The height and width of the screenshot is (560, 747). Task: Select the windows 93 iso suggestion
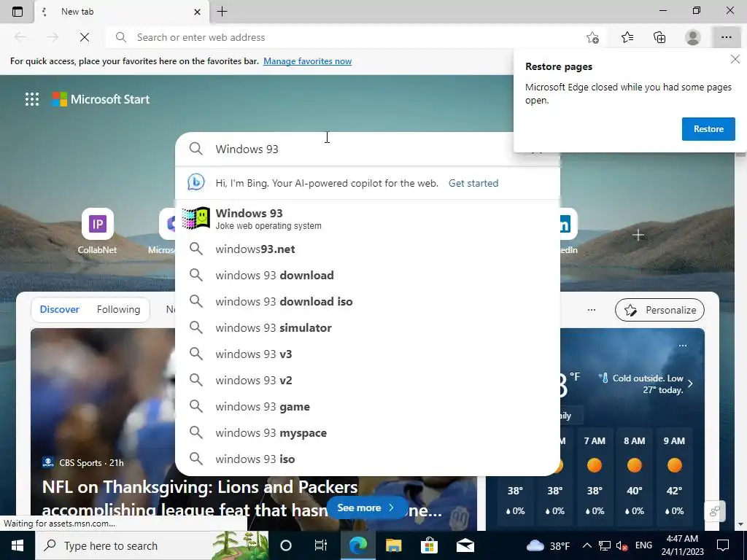point(368,459)
